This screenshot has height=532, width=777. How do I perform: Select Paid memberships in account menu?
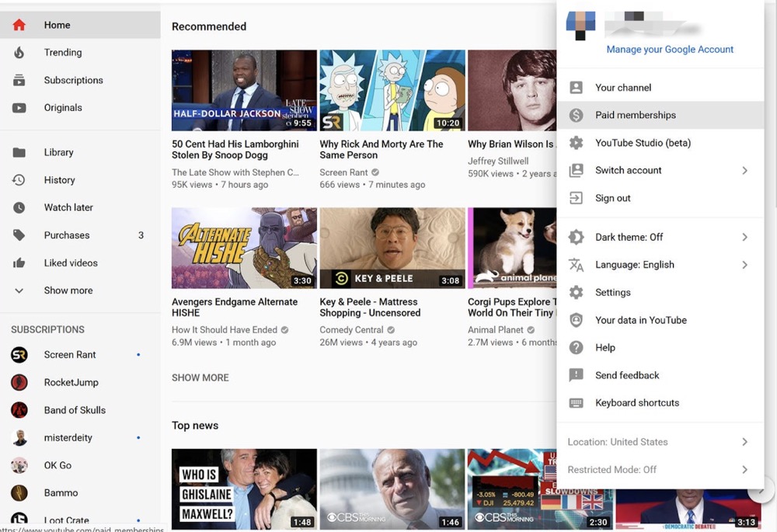636,115
